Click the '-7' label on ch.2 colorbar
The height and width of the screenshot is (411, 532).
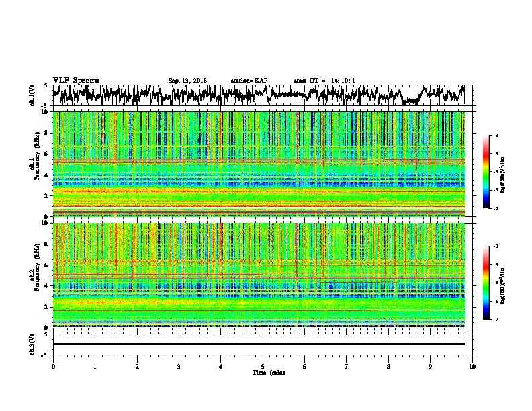coord(496,320)
